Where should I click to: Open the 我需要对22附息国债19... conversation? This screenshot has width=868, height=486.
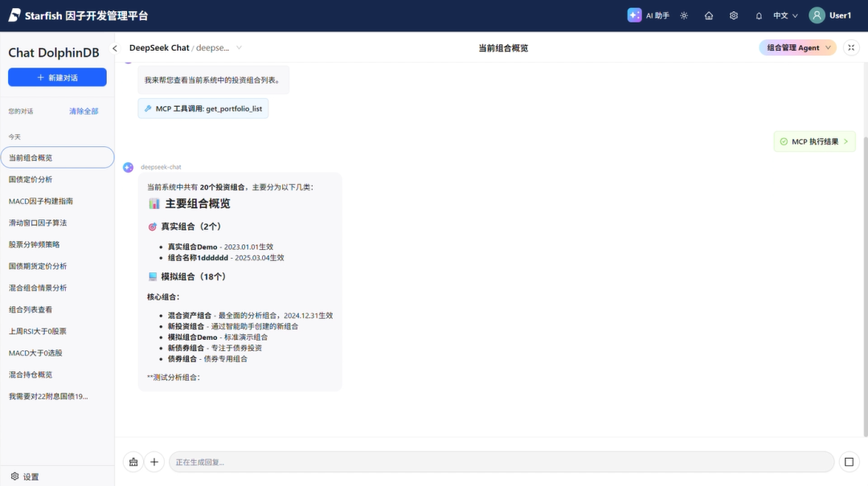pos(57,396)
